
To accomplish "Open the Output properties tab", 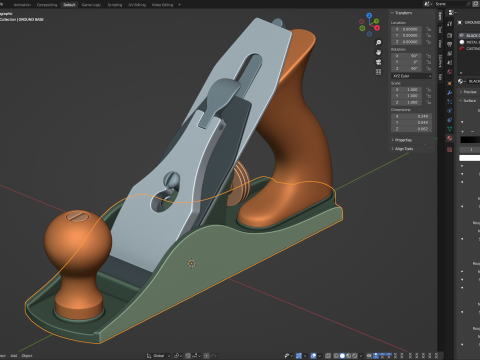I will pyautogui.click(x=450, y=44).
